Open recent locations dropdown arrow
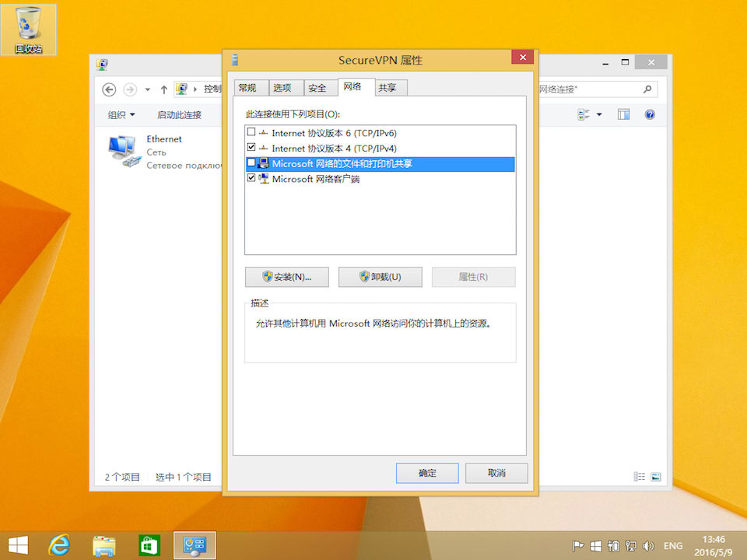 tap(148, 89)
